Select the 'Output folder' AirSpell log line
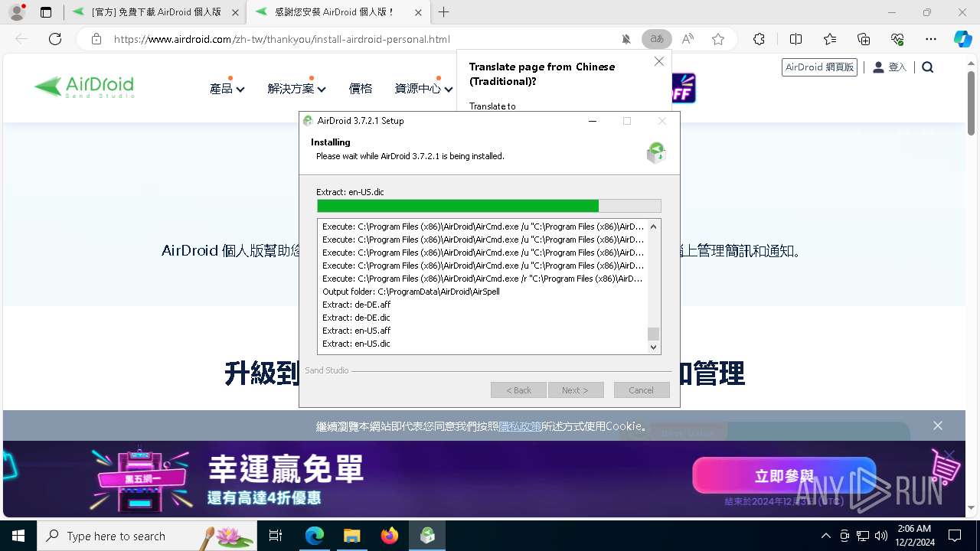The height and width of the screenshot is (551, 980). tap(410, 292)
